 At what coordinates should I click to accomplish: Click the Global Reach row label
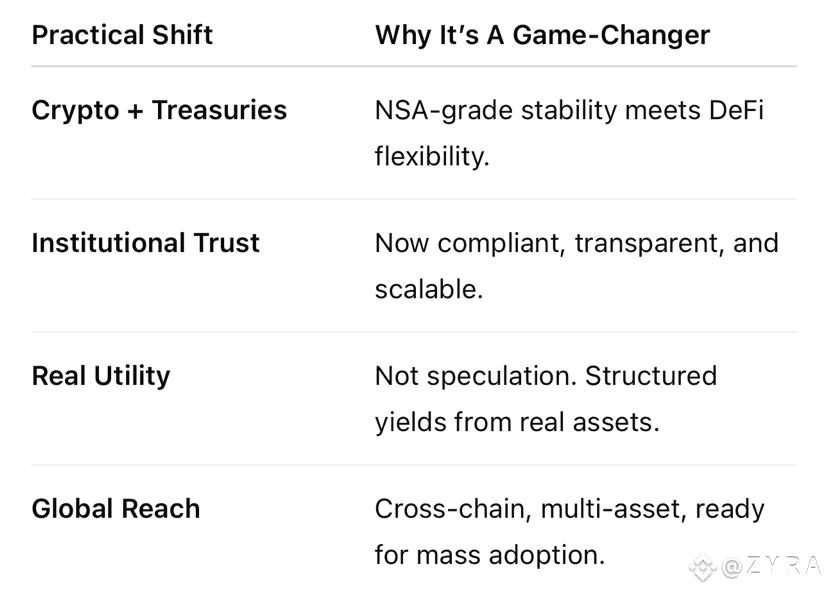tap(116, 509)
